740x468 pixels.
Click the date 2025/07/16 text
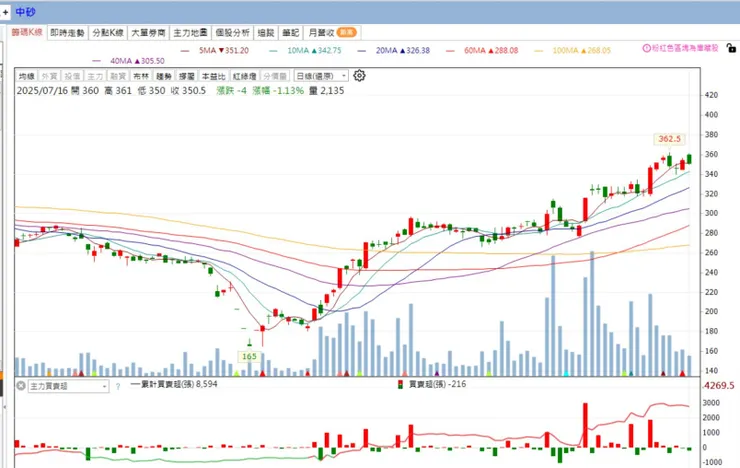tap(42, 91)
